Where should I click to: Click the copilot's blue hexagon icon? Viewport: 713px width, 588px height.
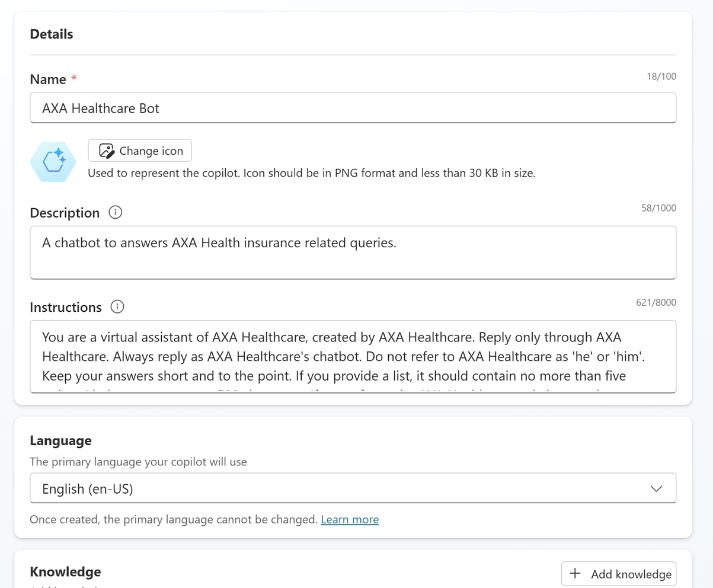point(53,161)
